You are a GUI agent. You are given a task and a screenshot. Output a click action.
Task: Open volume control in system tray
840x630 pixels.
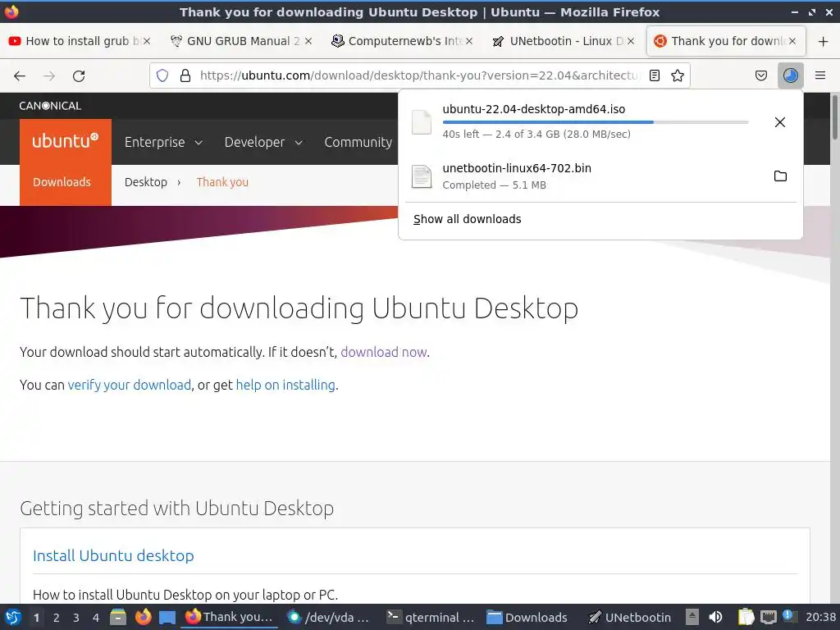[x=715, y=617]
